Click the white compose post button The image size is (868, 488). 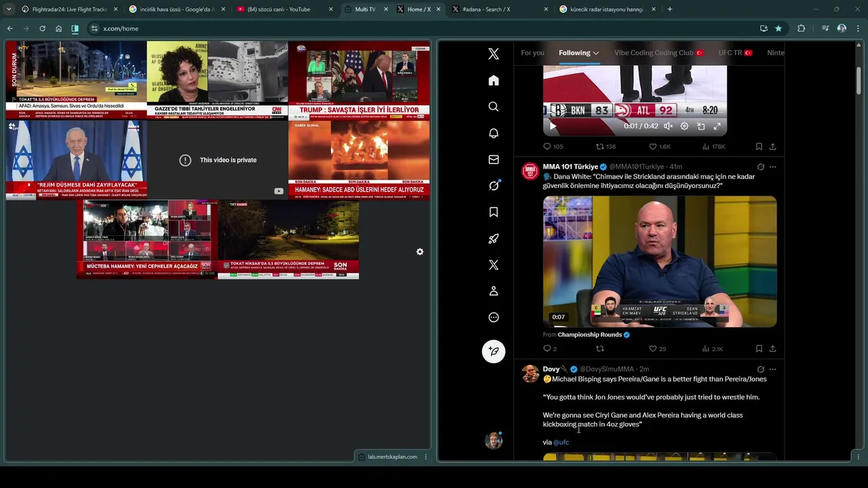tap(494, 351)
